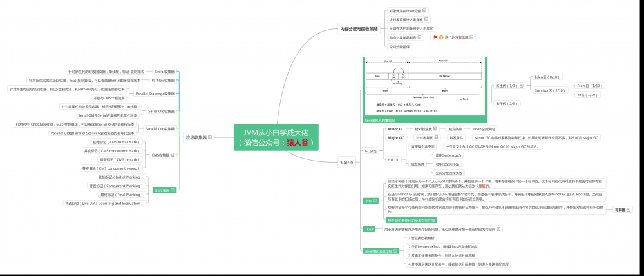Open note icon on 针对老年代 node
This screenshot has height=276, width=644.
pos(437,138)
